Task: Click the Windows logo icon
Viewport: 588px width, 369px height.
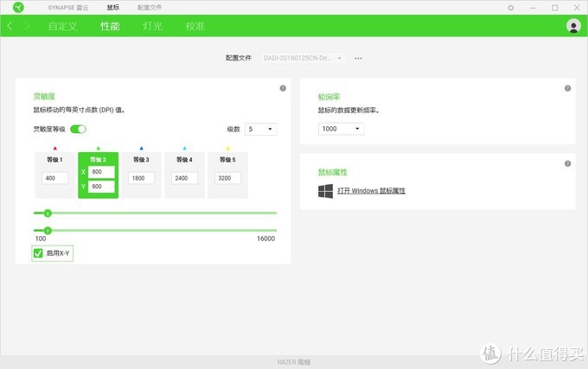Action: (x=325, y=191)
